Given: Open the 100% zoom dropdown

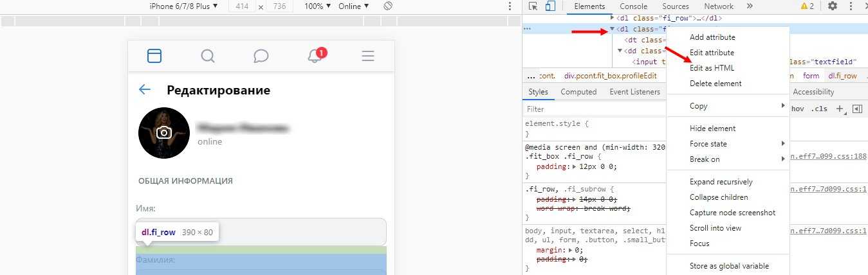Looking at the screenshot, I should [x=318, y=6].
